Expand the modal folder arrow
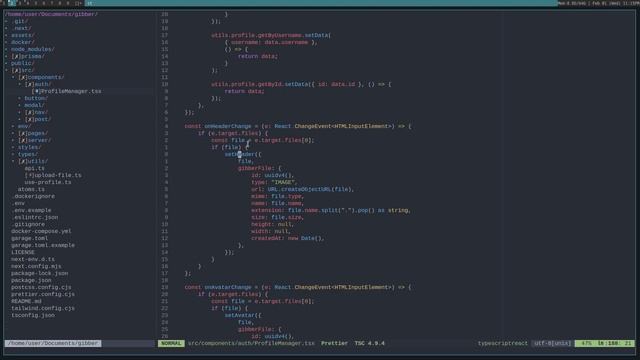The height and width of the screenshot is (360, 640). (x=20, y=105)
